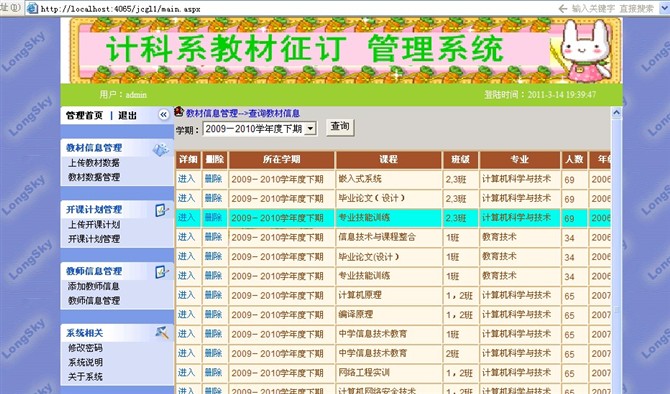Click the 教师信息管理 panel icon
Screen dimensions: 670x394
(x=161, y=271)
